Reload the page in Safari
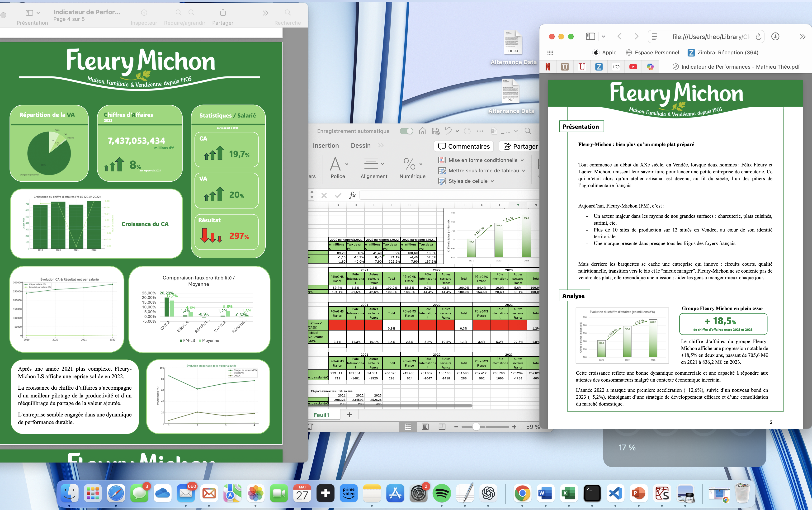This screenshot has width=812, height=510. (x=758, y=37)
